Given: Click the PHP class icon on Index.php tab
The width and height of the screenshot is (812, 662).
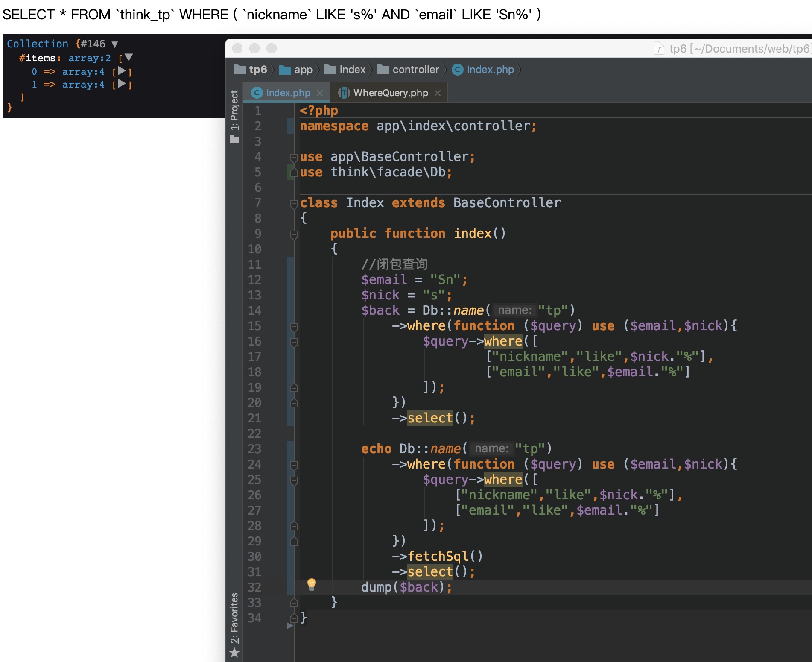Looking at the screenshot, I should 257,93.
